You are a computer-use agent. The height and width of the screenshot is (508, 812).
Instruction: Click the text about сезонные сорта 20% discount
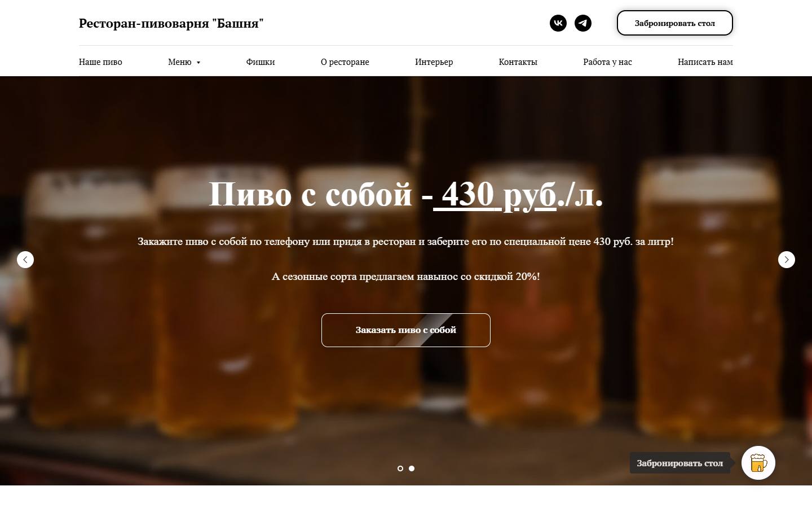point(406,277)
